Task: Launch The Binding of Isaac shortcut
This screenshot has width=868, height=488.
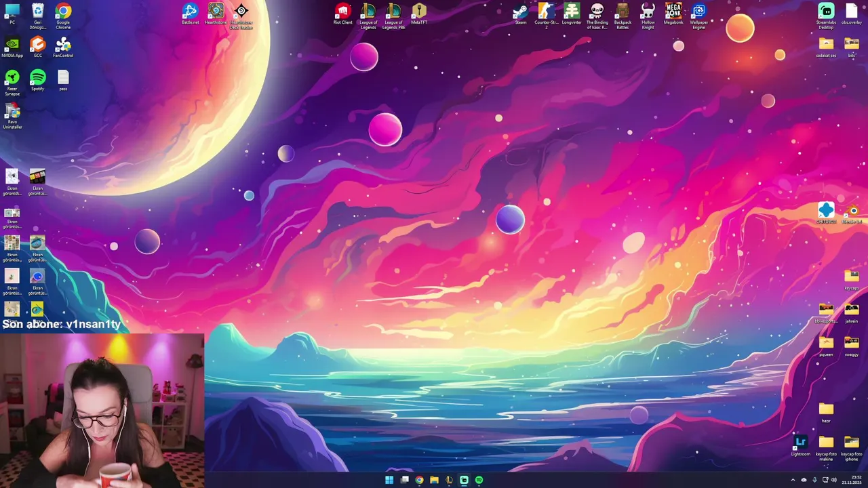Action: pos(597,16)
